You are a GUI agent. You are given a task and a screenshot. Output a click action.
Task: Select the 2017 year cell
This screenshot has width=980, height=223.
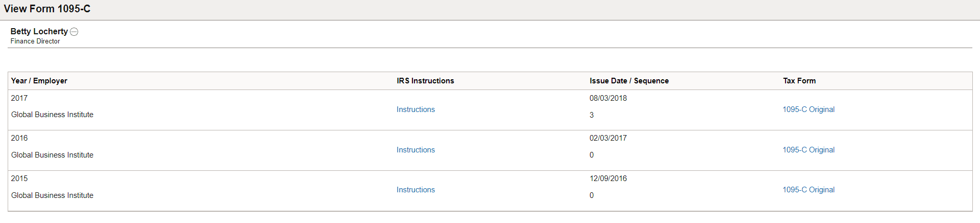pos(19,98)
